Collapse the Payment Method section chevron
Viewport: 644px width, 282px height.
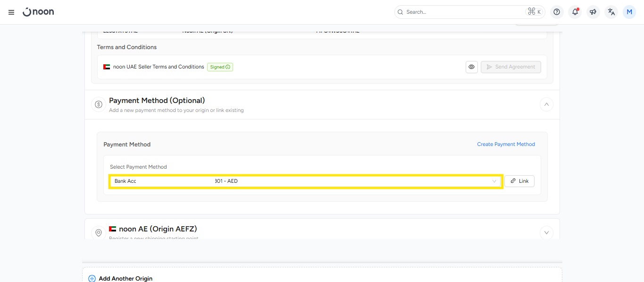click(546, 104)
